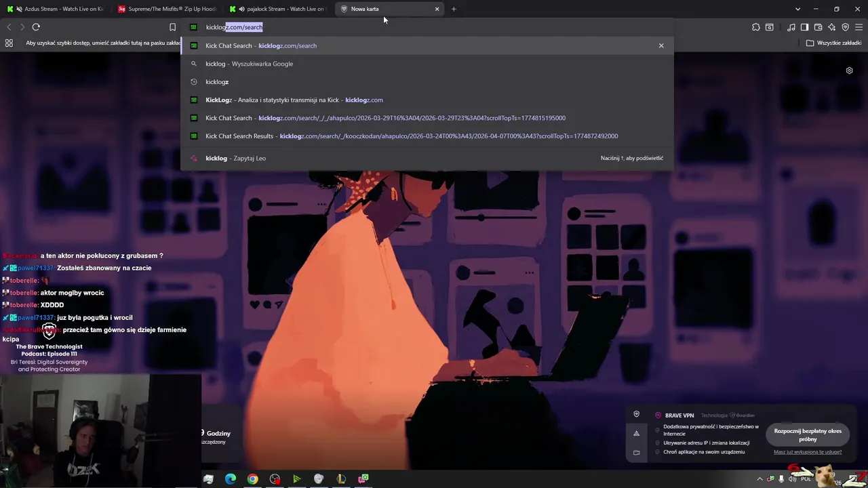Choose the 'kicklogz' history suggestion
Viewport: 868px width, 488px height.
427,82
